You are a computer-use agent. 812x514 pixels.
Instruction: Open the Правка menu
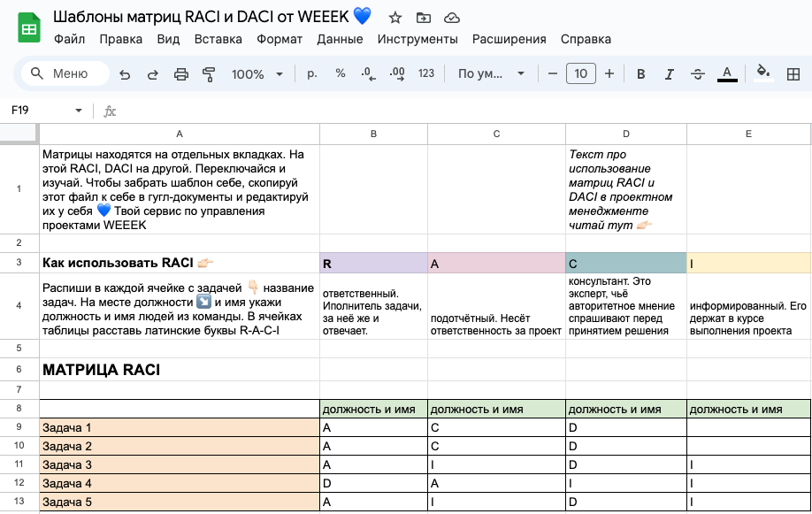(x=120, y=40)
